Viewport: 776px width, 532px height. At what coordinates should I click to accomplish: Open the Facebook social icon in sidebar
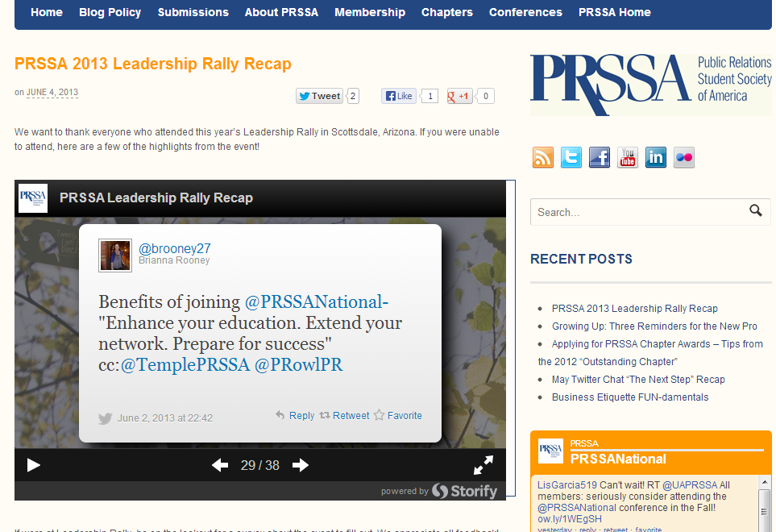click(600, 157)
